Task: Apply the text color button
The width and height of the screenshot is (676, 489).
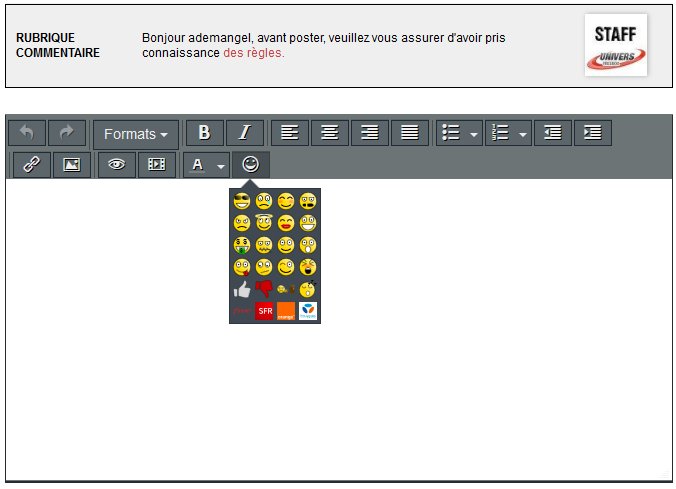Action: pos(198,164)
